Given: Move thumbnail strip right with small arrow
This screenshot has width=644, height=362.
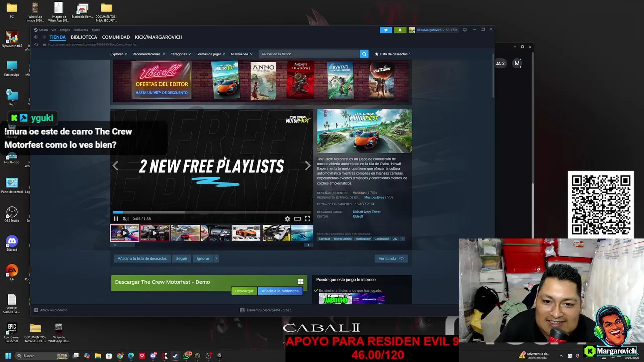Looking at the screenshot, I should coord(308,245).
